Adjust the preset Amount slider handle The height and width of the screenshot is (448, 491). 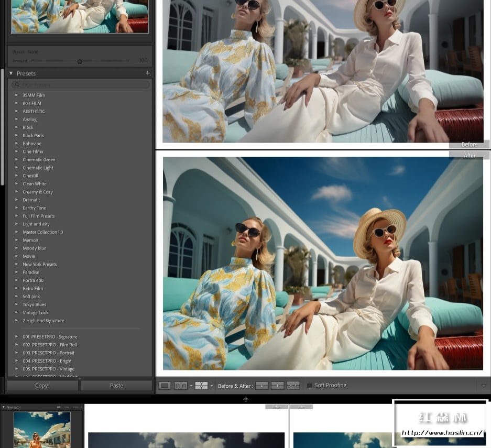(x=80, y=62)
